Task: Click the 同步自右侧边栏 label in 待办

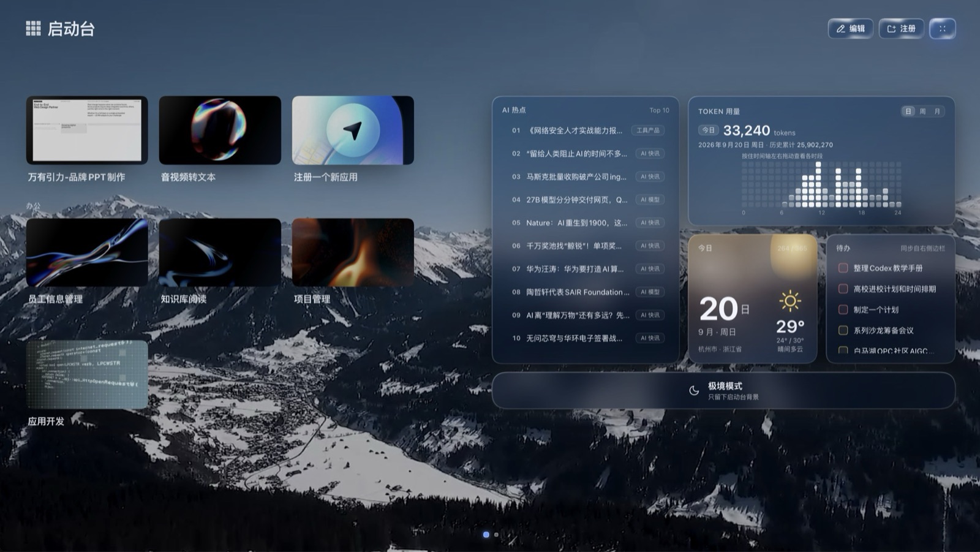Action: [922, 248]
